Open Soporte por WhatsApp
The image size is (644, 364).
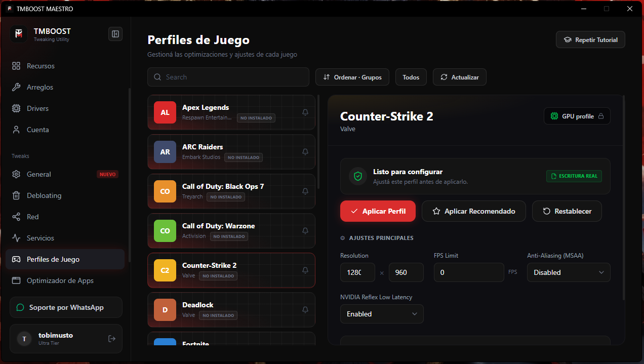[66, 307]
